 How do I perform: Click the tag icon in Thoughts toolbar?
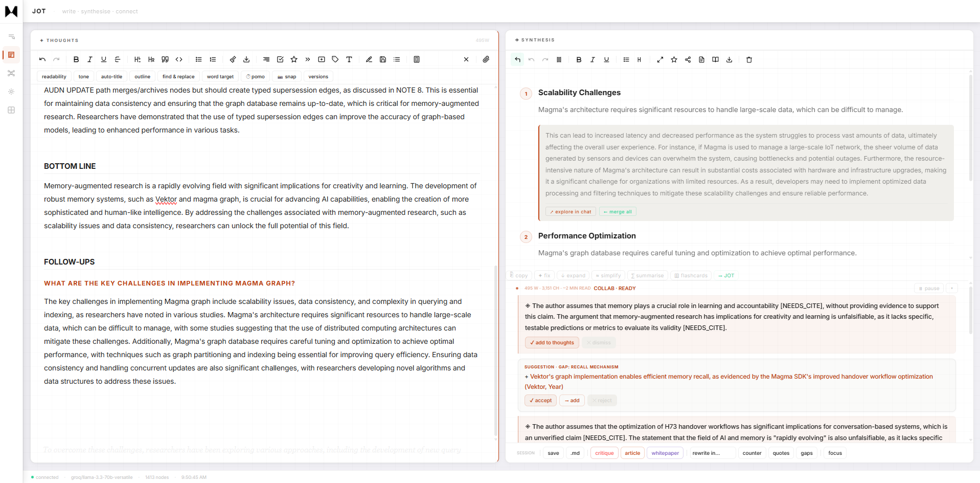tap(335, 59)
